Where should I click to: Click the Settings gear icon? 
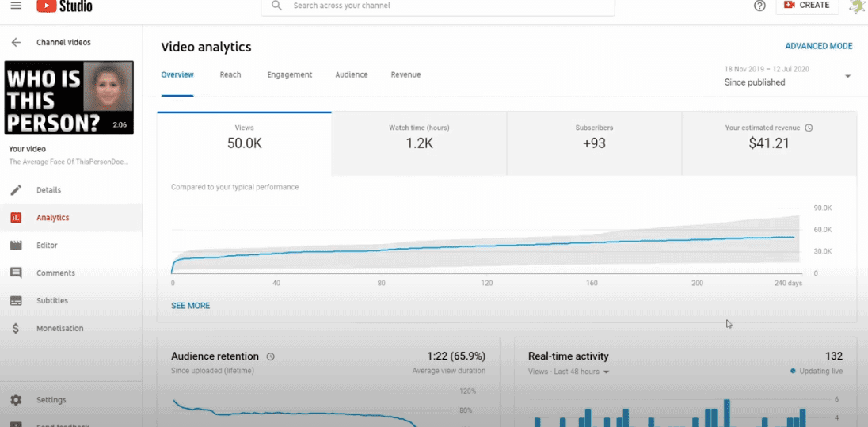[x=16, y=400]
